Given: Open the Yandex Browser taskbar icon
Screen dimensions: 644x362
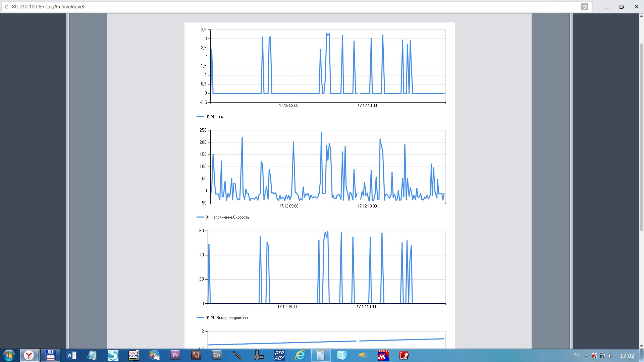Looking at the screenshot, I should (x=29, y=355).
